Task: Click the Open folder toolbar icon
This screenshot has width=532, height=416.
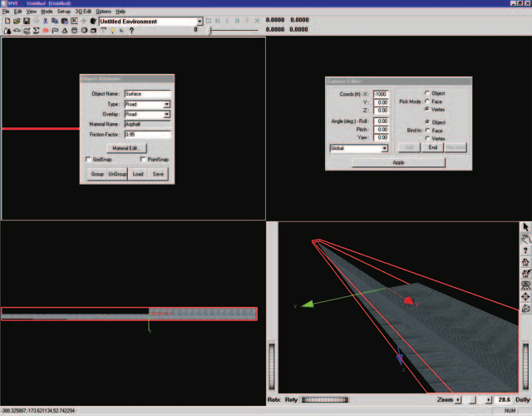Action: (17, 21)
